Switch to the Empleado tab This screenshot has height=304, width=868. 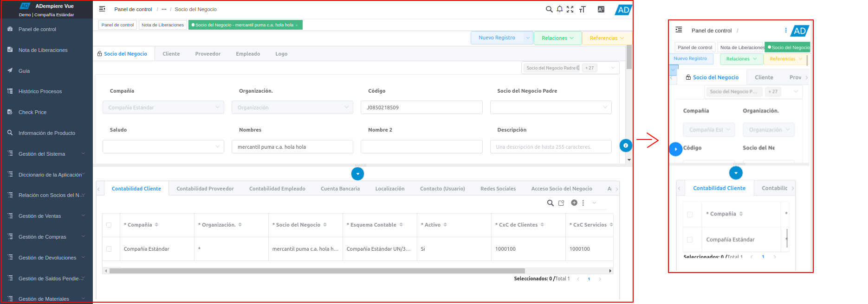pyautogui.click(x=247, y=54)
